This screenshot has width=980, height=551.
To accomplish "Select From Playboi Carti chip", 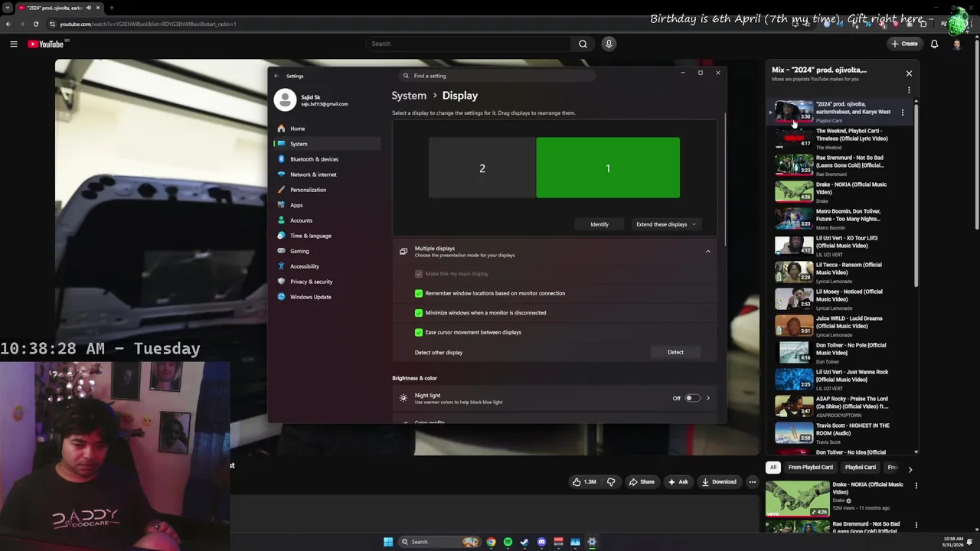I will [810, 468].
